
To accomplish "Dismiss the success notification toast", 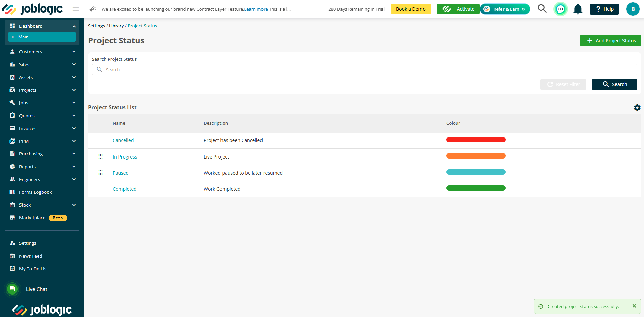I will pos(634,306).
